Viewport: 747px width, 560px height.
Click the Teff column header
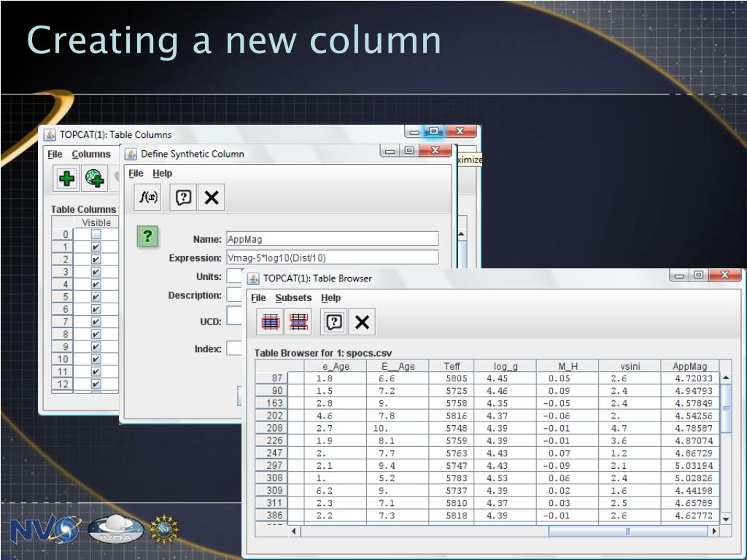tap(451, 366)
